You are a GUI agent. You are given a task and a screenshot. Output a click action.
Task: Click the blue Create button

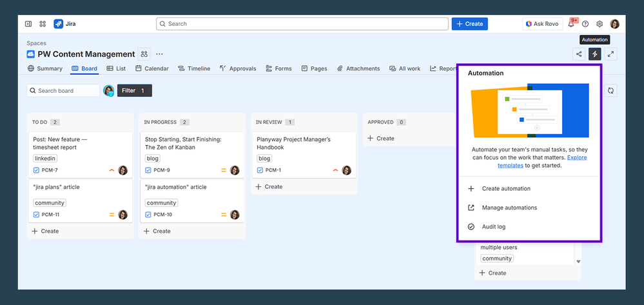pos(469,24)
